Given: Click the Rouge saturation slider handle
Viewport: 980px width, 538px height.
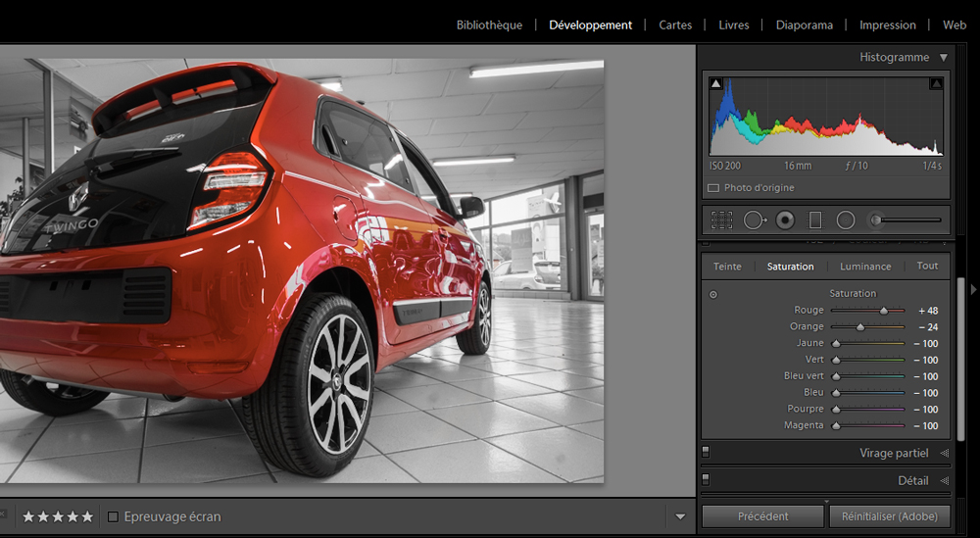Looking at the screenshot, I should pyautogui.click(x=884, y=311).
